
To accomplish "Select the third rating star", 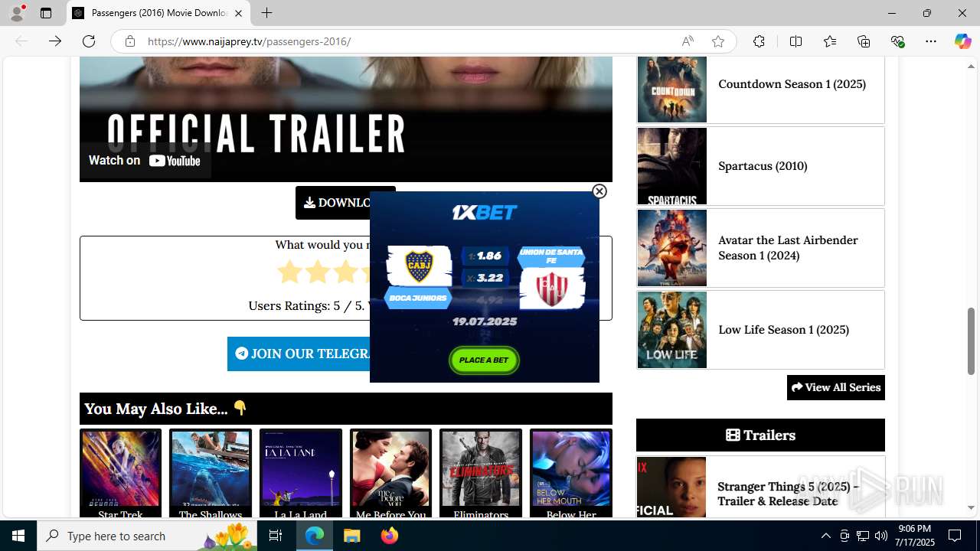I will tap(345, 272).
